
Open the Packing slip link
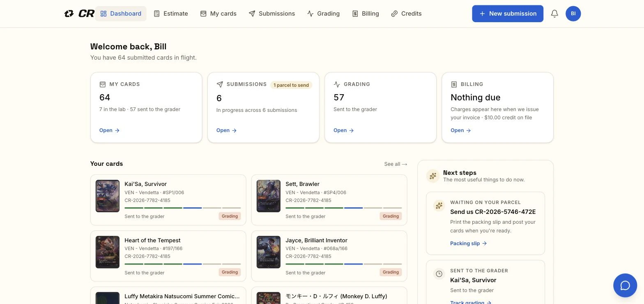coord(468,244)
